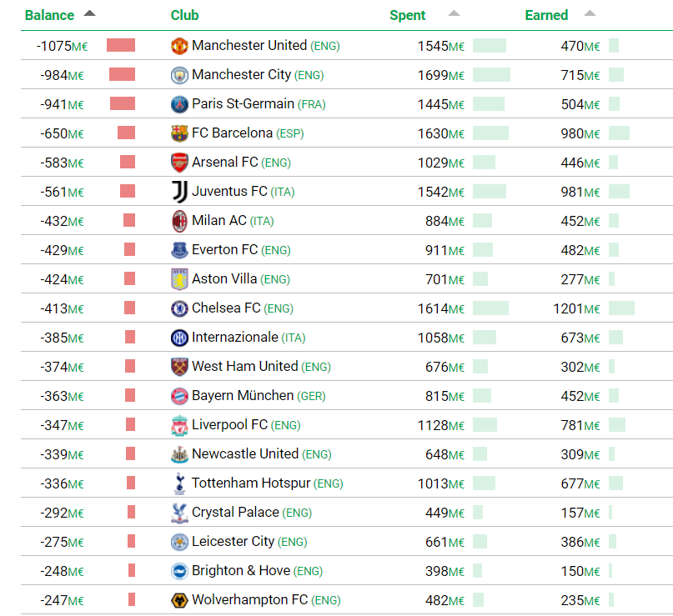Open the Newcastle United club link
Image resolution: width=673 pixels, height=616 pixels.
tap(245, 454)
